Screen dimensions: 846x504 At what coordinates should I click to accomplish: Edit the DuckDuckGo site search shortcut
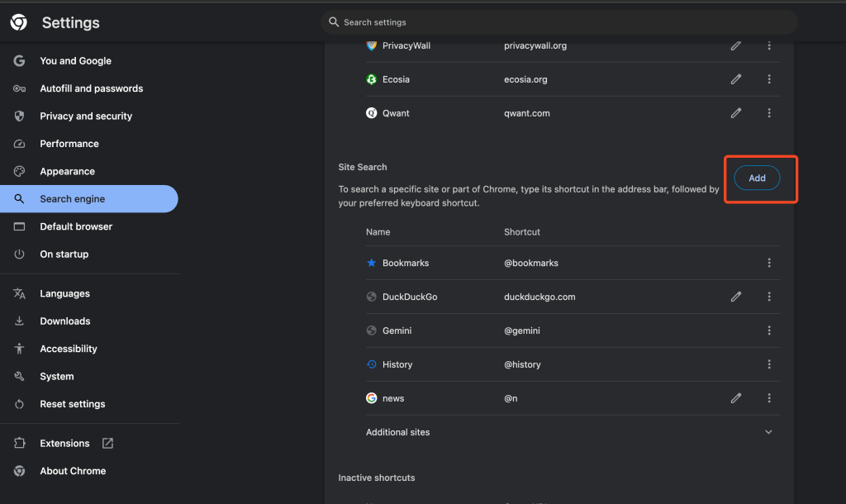[x=736, y=297]
